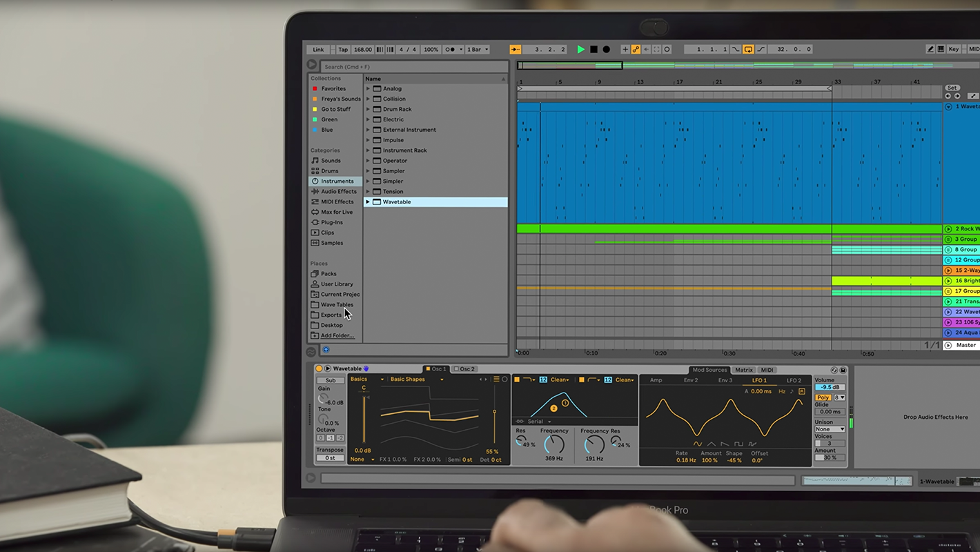Click the Link button
The image size is (980, 552).
tap(318, 50)
